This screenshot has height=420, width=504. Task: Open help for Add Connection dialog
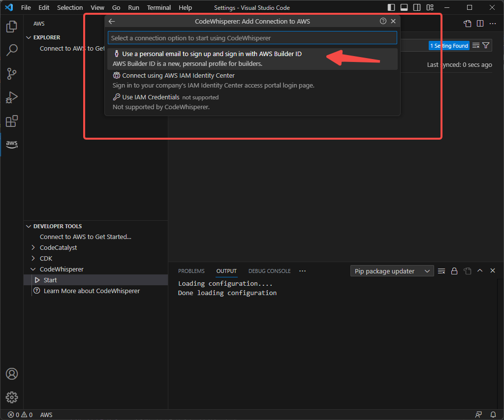[383, 21]
